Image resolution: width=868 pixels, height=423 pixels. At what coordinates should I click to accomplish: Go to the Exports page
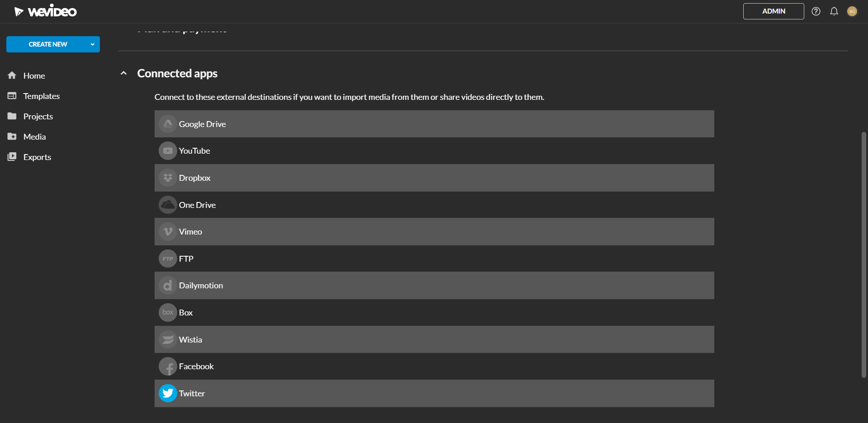click(37, 157)
